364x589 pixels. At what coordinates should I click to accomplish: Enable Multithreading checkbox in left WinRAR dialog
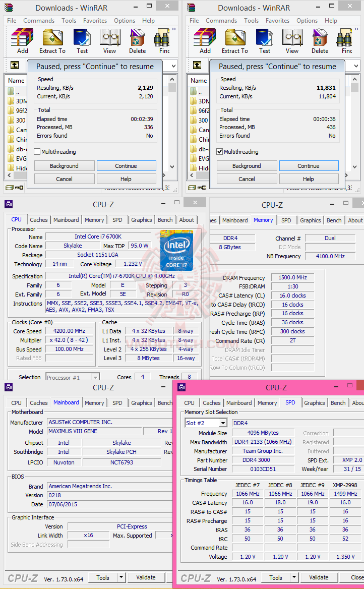[x=37, y=152]
